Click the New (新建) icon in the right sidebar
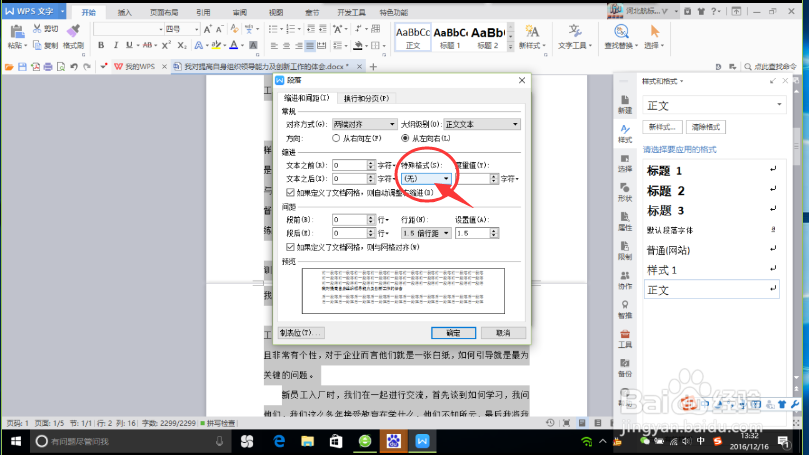The height and width of the screenshot is (455, 809). coord(625,100)
